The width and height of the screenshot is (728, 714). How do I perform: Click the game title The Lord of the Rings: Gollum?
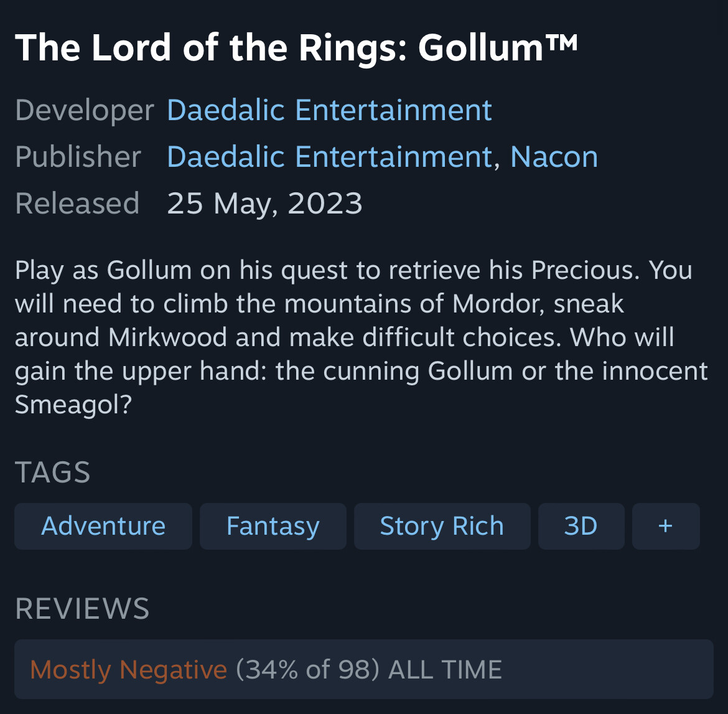(279, 47)
